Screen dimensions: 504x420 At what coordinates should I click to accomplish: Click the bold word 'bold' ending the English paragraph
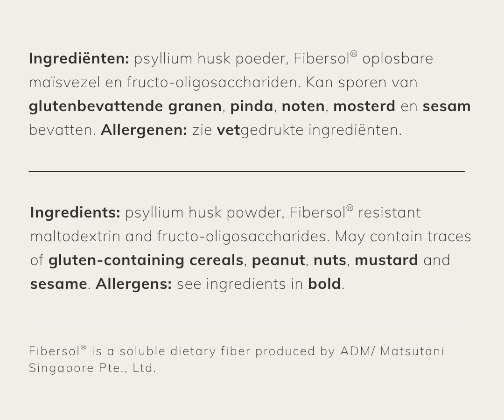(324, 284)
